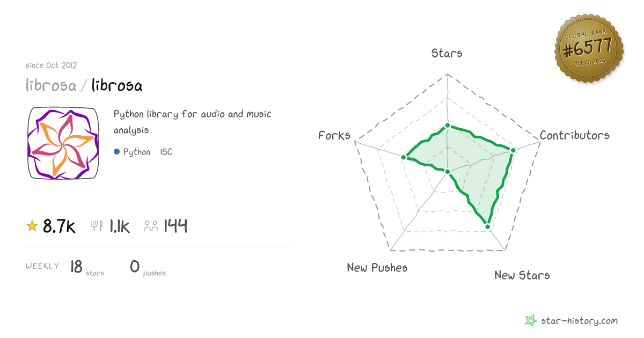Click the fork icon beside 1.1k
Viewport: 644px width, 338px height.
point(97,226)
